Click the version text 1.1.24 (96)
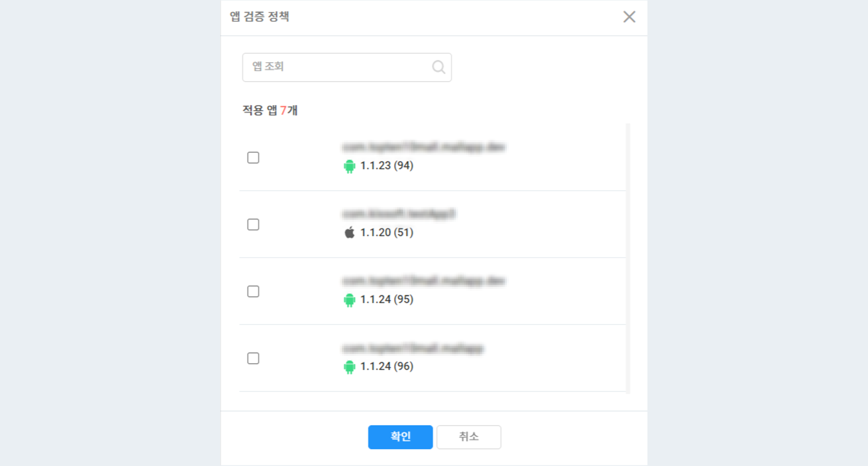 point(386,366)
